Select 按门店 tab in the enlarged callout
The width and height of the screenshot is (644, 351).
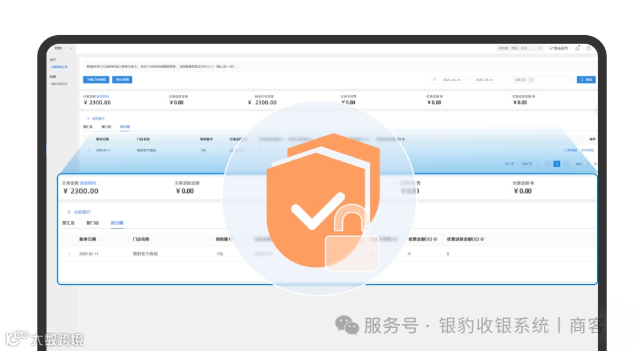coord(92,223)
